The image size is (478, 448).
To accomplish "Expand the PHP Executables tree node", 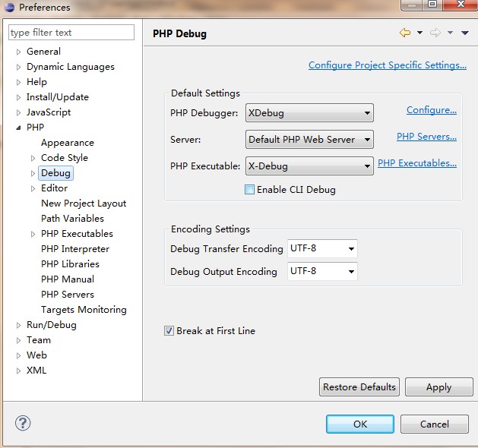I will coord(33,234).
